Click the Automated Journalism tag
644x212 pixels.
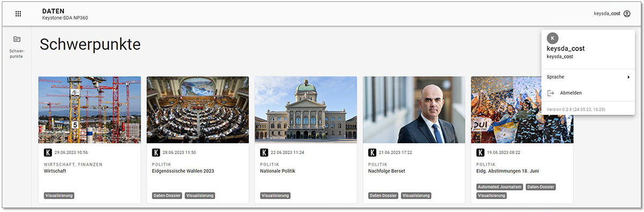tap(499, 187)
